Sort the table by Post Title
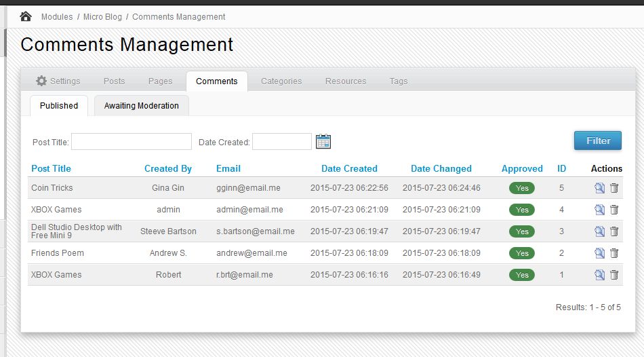644x357 pixels. coord(51,168)
